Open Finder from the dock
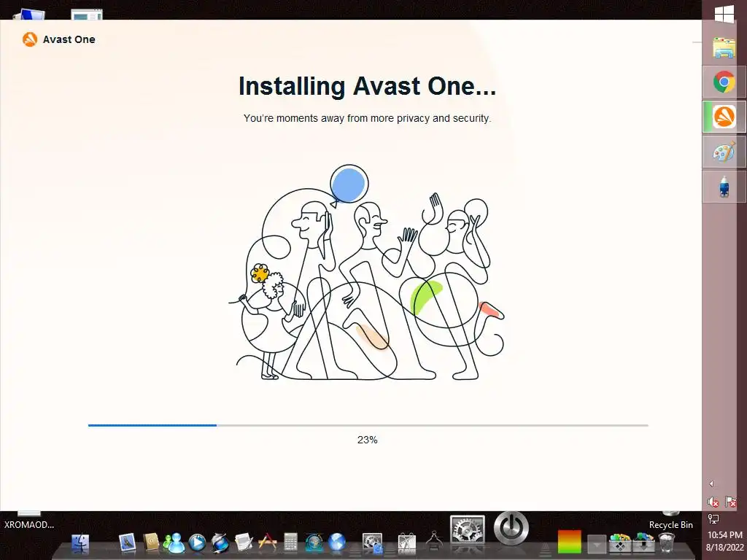 [80, 542]
